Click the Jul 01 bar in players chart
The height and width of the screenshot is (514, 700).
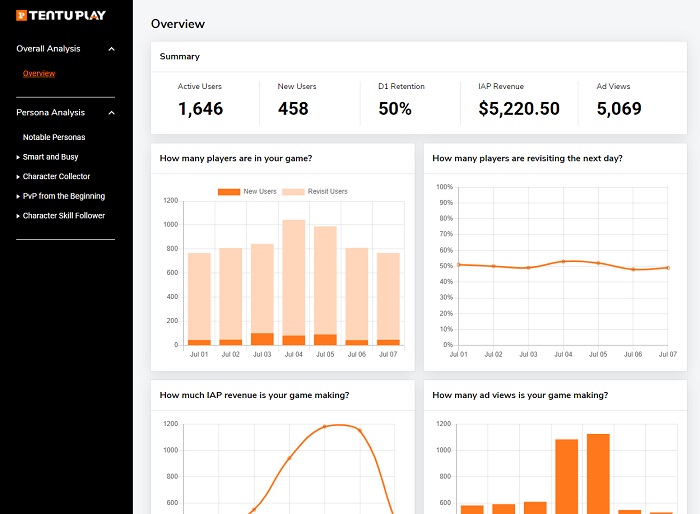pos(199,299)
